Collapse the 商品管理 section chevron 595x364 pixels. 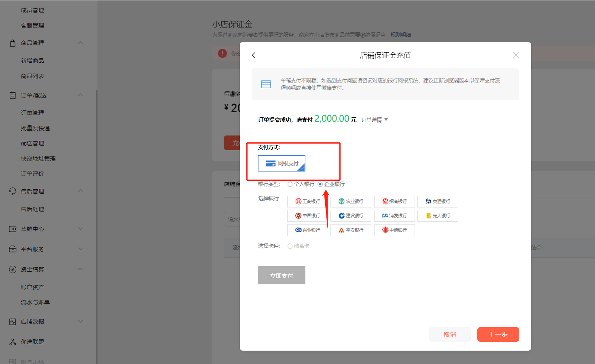[80, 42]
